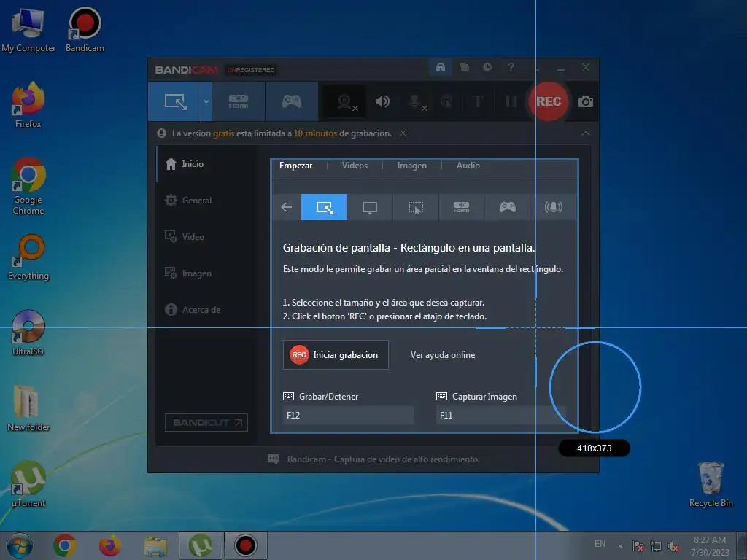This screenshot has height=560, width=747.
Task: Open the Windows Start button
Action: click(x=20, y=545)
